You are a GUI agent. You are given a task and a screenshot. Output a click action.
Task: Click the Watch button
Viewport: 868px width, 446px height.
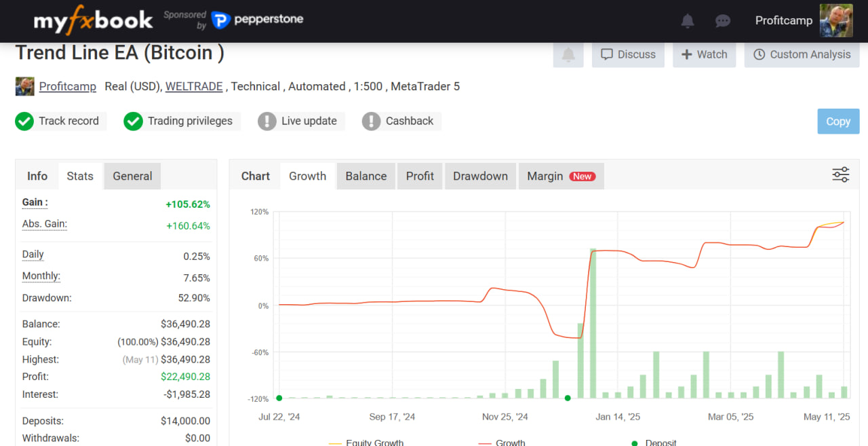click(704, 55)
